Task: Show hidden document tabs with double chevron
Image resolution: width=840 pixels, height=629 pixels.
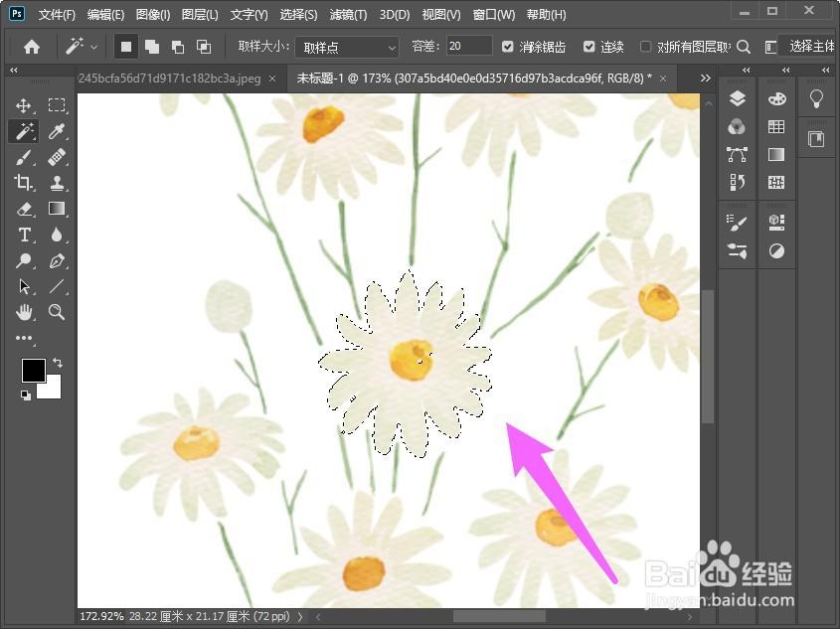Action: coord(706,79)
